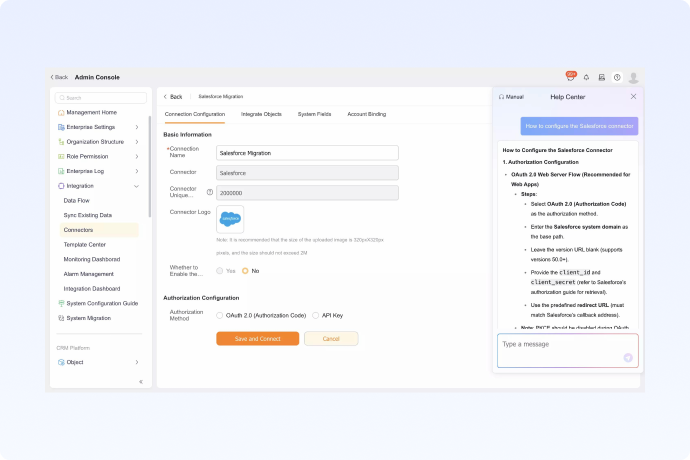Screen dimensions: 690x460
Task: Choose API Key authorization method
Action: coord(316,315)
